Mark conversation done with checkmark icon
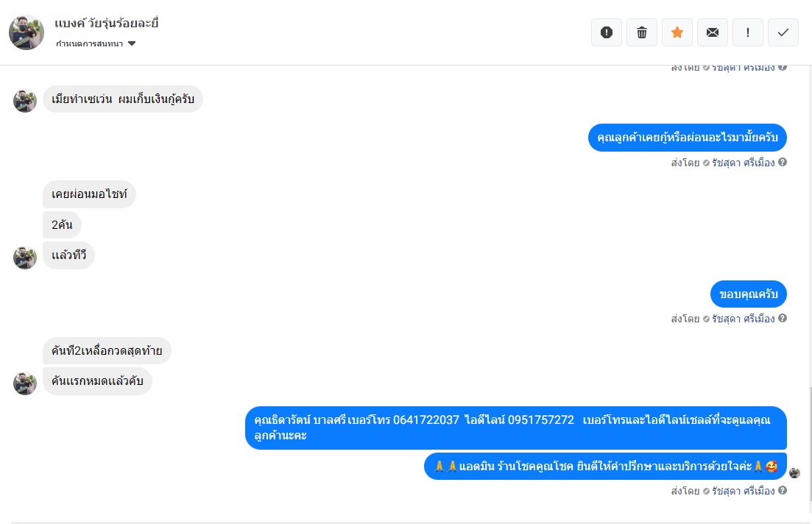This screenshot has height=524, width=812. [783, 32]
